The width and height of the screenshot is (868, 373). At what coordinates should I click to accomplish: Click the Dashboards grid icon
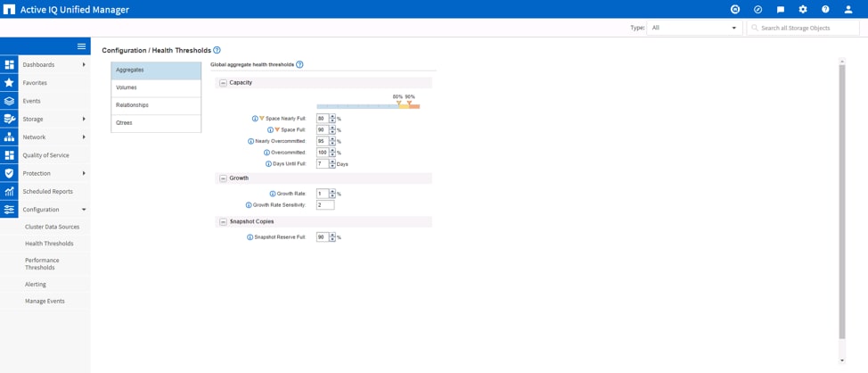coord(9,64)
